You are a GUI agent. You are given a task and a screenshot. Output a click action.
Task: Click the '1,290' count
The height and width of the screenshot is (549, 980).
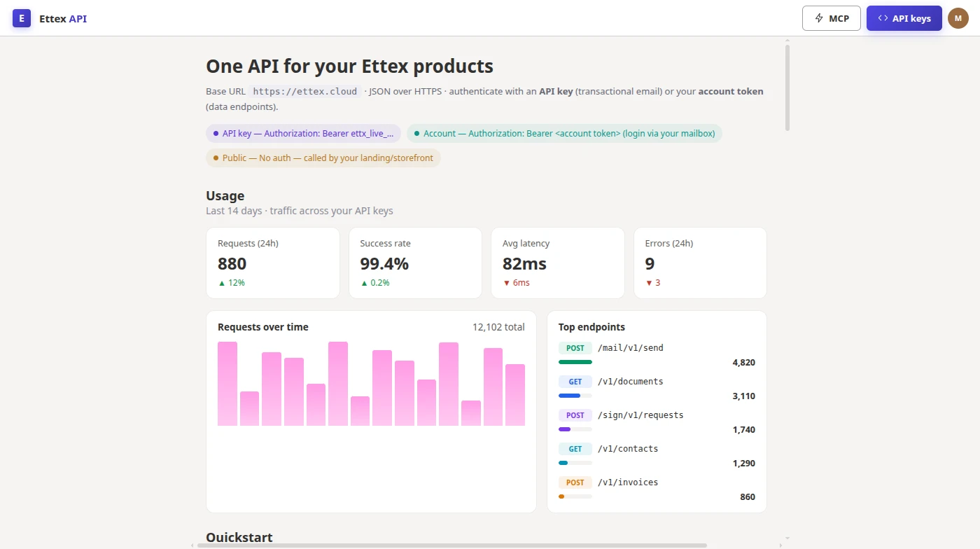743,464
